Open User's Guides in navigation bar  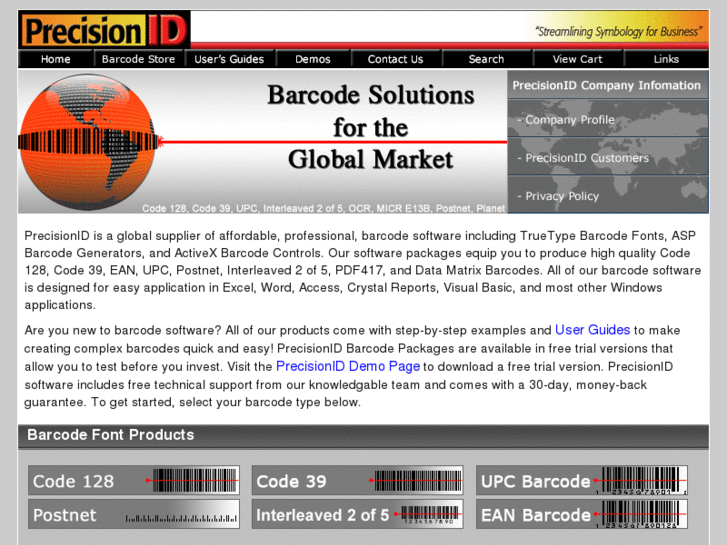coord(229,59)
